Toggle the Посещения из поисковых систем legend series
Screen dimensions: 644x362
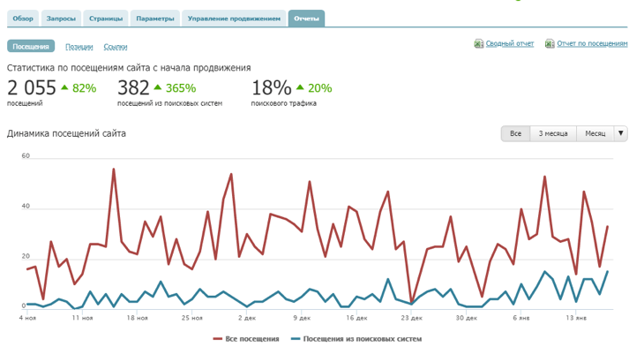(x=356, y=338)
